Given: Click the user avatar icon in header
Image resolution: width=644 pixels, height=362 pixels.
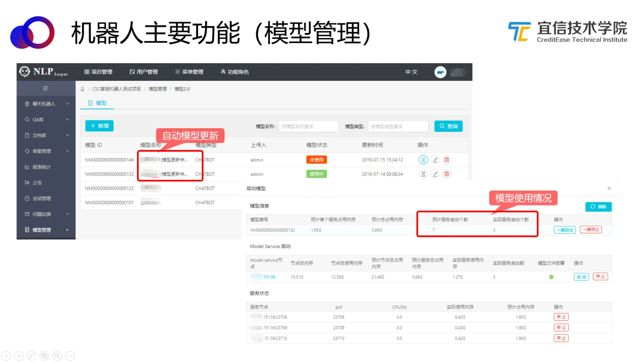Looking at the screenshot, I should pyautogui.click(x=440, y=72).
